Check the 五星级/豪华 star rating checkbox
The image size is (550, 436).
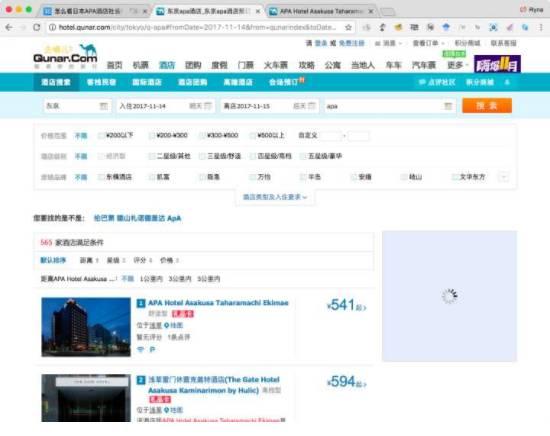click(303, 156)
